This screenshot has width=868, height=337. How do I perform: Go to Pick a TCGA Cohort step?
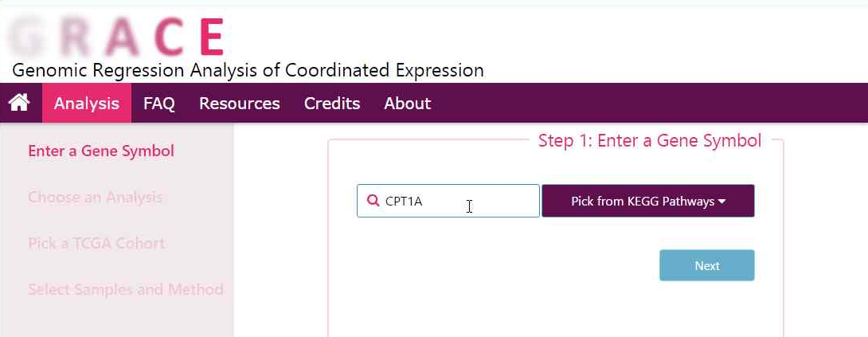coord(96,243)
